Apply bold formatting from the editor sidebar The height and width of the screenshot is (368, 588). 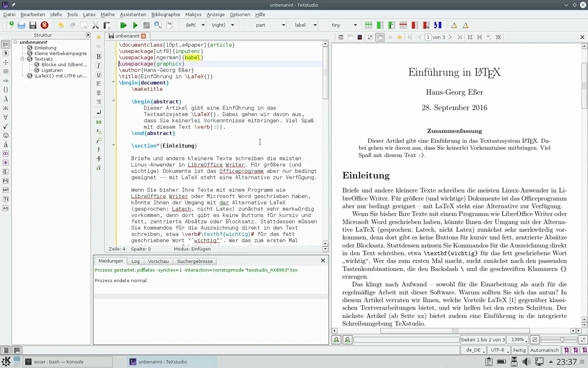coord(98,56)
